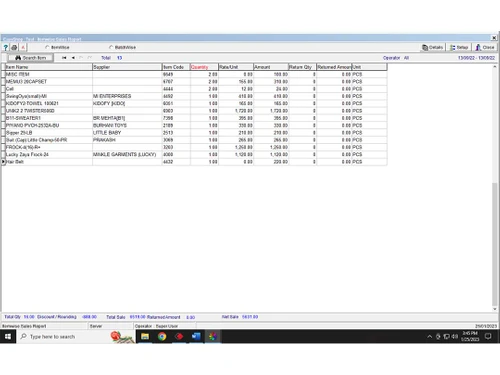The height and width of the screenshot is (375, 500).
Task: Click the LITTLE BABY supplier cell
Action: point(127,133)
